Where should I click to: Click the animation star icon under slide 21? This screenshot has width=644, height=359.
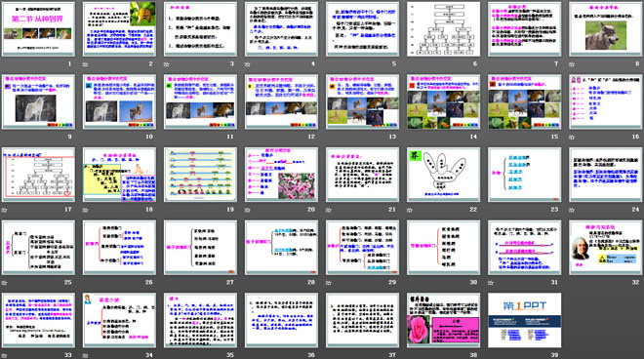pyautogui.click(x=329, y=210)
